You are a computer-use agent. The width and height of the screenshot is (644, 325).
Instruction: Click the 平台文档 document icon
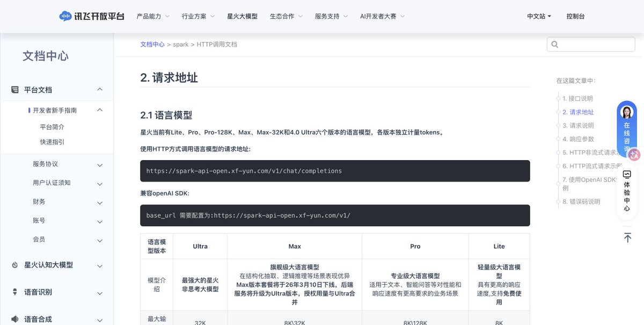coord(15,90)
